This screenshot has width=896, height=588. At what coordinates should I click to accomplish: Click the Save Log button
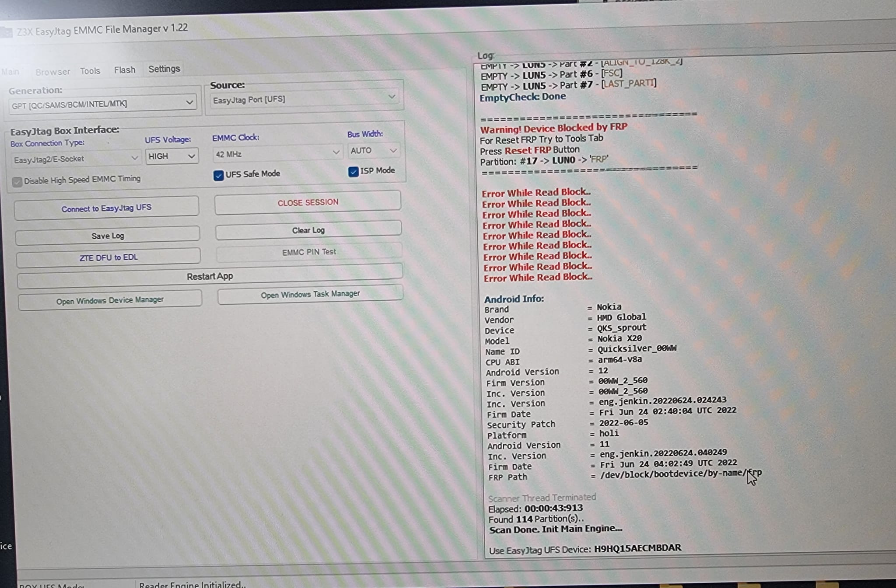[x=108, y=236]
